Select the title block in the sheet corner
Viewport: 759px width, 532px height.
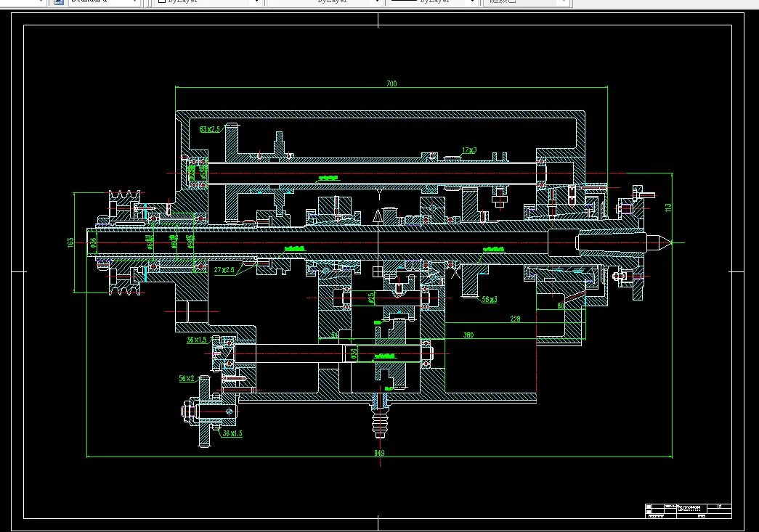pyautogui.click(x=688, y=511)
